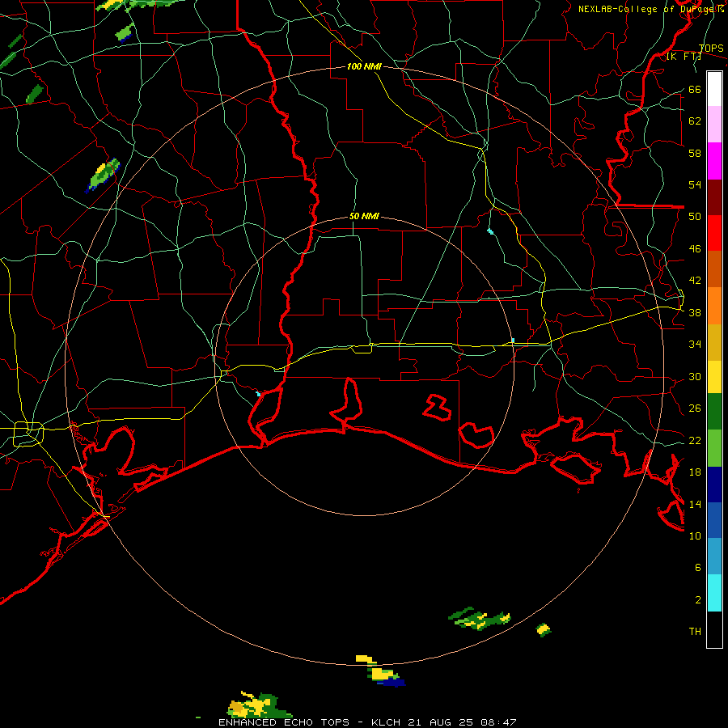This screenshot has width=728, height=728.
Task: Click the yellow-green echo cell in the northwest
Action: point(103,176)
